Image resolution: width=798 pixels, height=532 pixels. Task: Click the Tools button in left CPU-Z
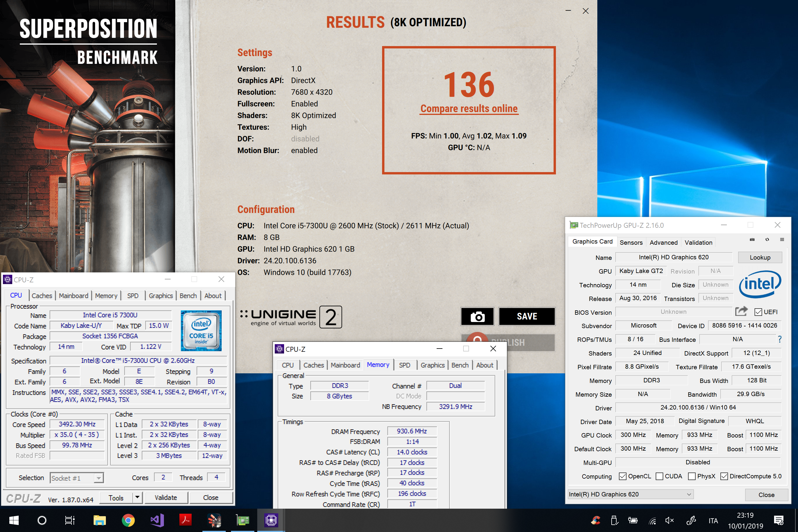point(116,498)
